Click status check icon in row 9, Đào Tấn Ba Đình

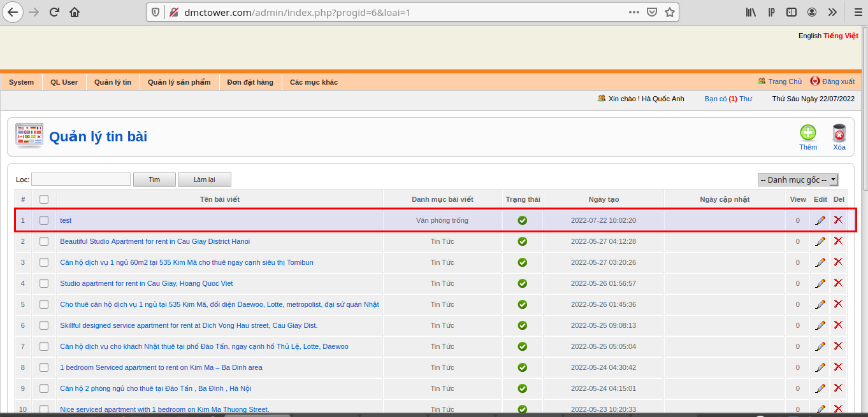523,388
